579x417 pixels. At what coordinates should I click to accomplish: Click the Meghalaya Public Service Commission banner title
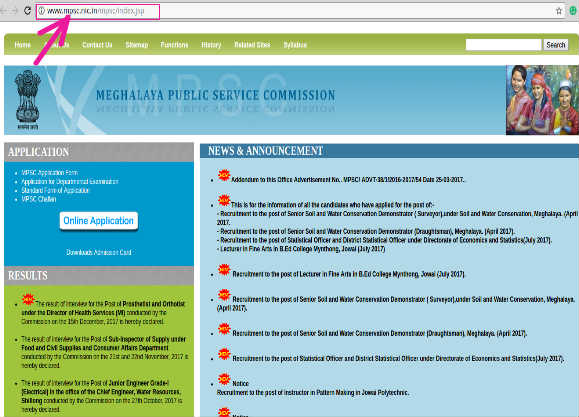216,95
